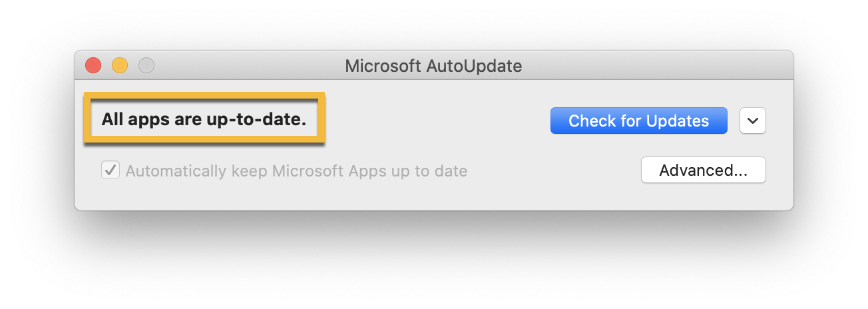
Task: Disable automatic Microsoft Apps updates checkmark
Action: point(110,170)
